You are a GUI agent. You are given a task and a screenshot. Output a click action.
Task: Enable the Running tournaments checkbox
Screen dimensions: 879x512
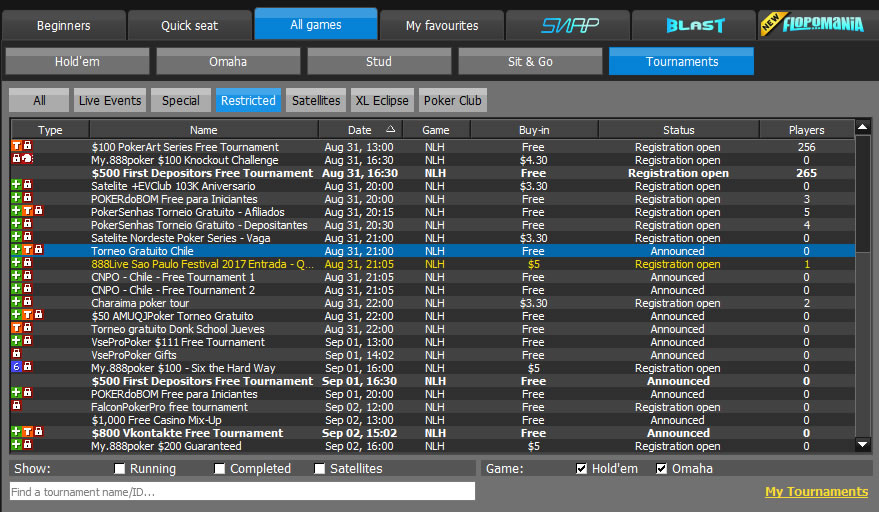120,469
